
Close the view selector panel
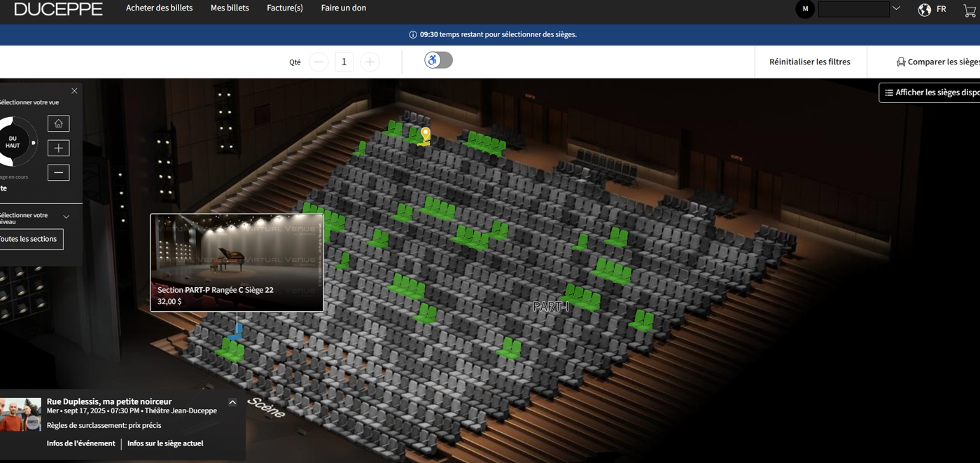point(74,91)
